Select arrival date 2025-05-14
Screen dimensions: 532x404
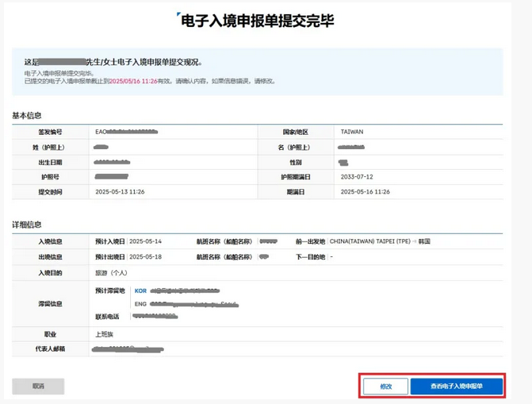tap(146, 241)
